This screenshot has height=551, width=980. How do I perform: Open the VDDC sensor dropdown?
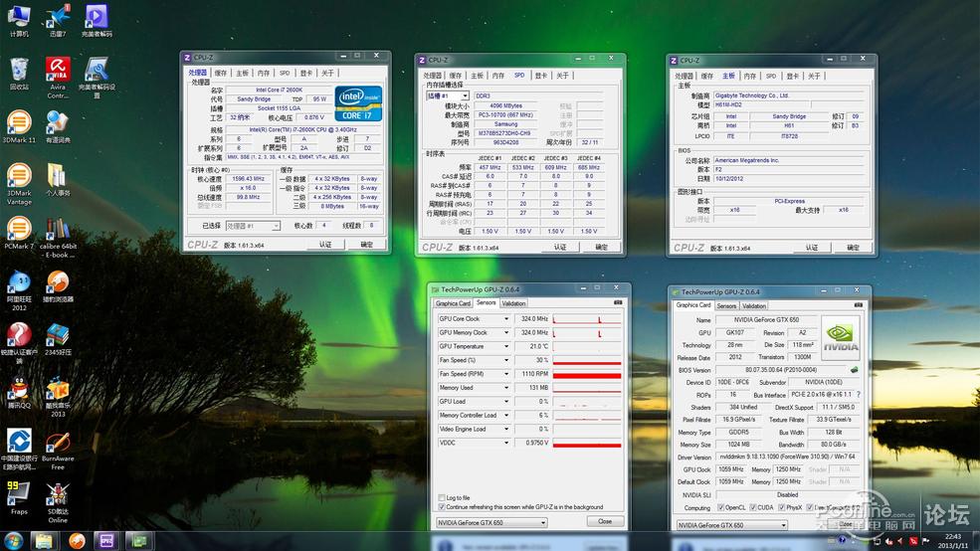(x=506, y=443)
